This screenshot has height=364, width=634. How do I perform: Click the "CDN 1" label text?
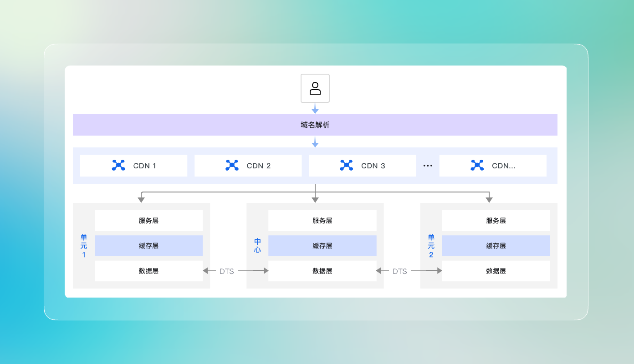(145, 166)
